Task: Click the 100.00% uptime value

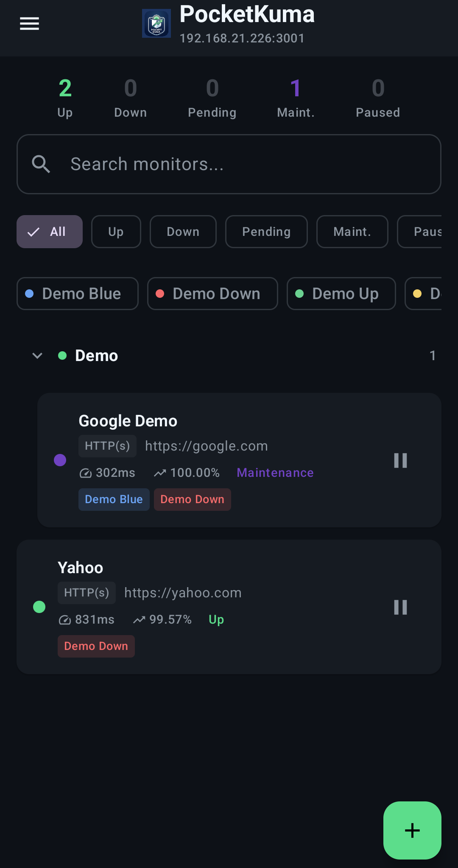Action: 195,473
